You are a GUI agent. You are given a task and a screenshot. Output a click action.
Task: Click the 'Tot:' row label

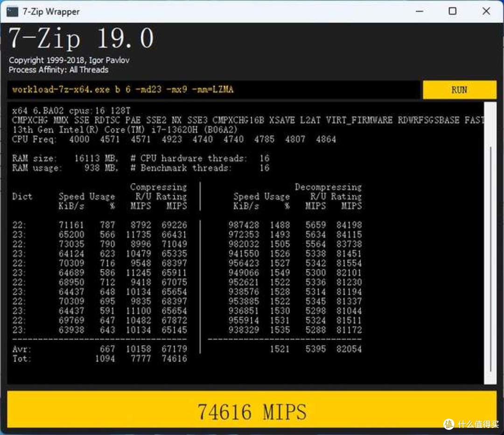(x=21, y=359)
